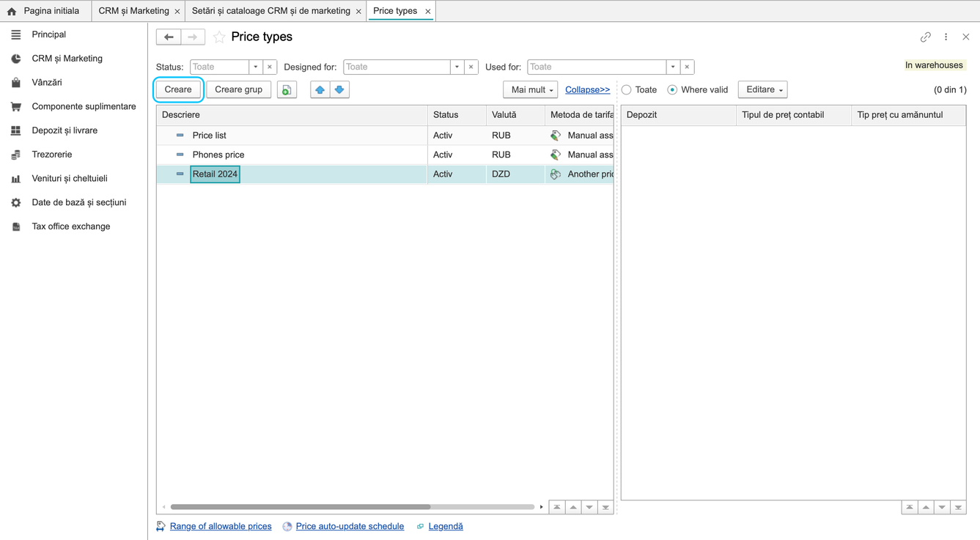This screenshot has height=540, width=980.
Task: Copy link using the chain icon
Action: pyautogui.click(x=926, y=37)
